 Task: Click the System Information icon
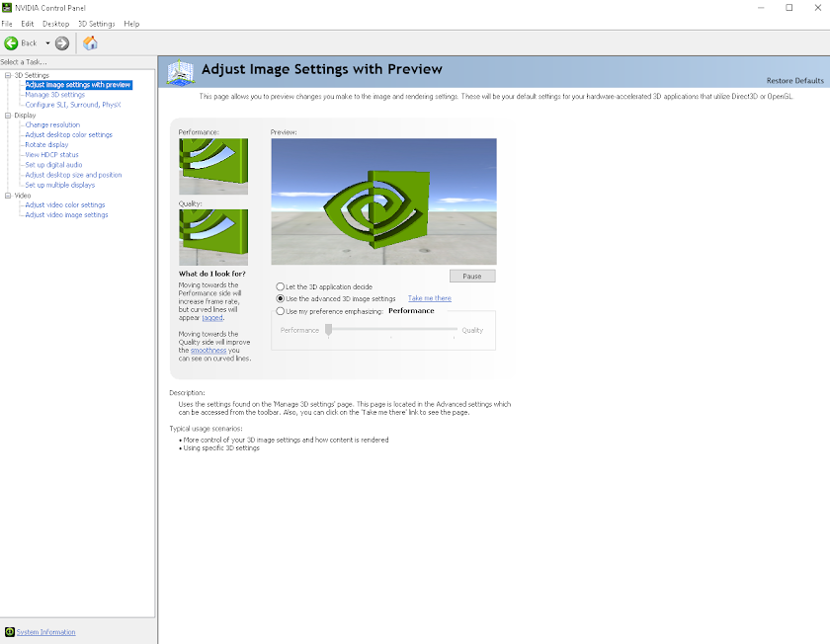(x=10, y=632)
